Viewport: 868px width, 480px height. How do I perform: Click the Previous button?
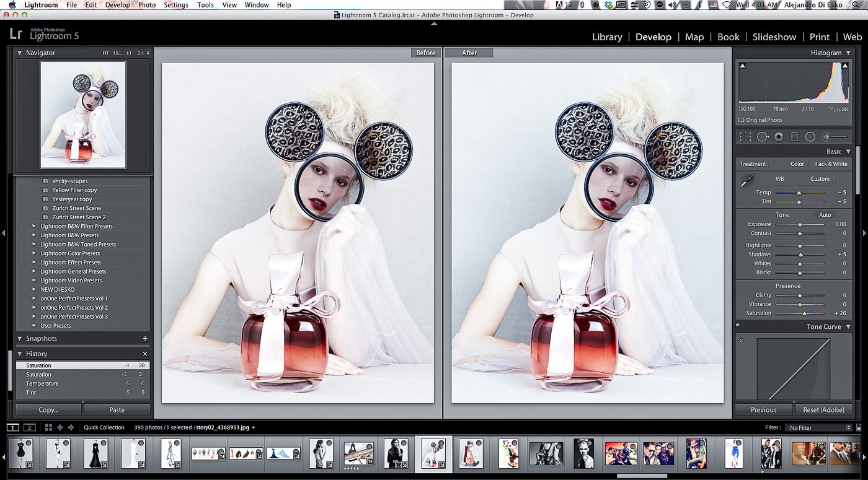tap(764, 409)
